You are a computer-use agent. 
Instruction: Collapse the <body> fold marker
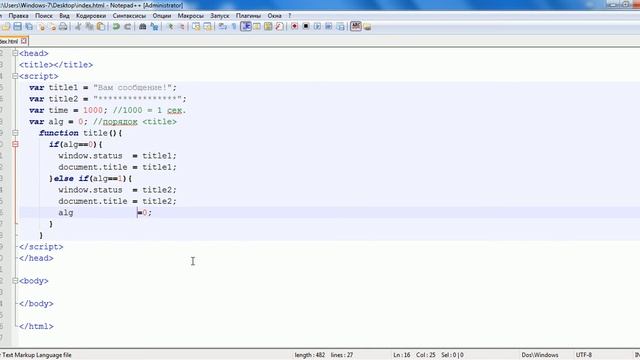pyautogui.click(x=15, y=281)
